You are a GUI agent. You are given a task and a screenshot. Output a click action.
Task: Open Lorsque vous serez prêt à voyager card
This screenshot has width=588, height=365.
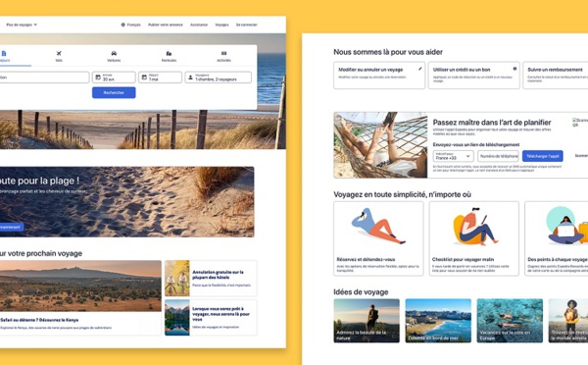click(211, 317)
